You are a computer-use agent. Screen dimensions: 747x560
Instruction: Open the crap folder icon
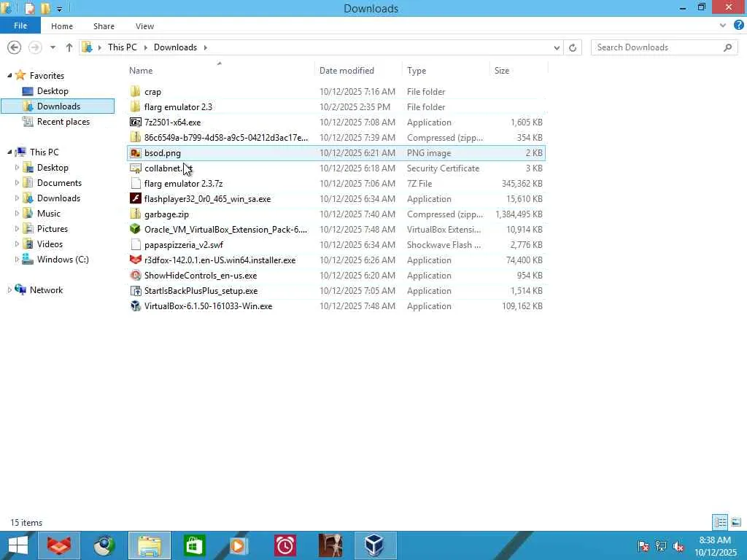pyautogui.click(x=135, y=91)
